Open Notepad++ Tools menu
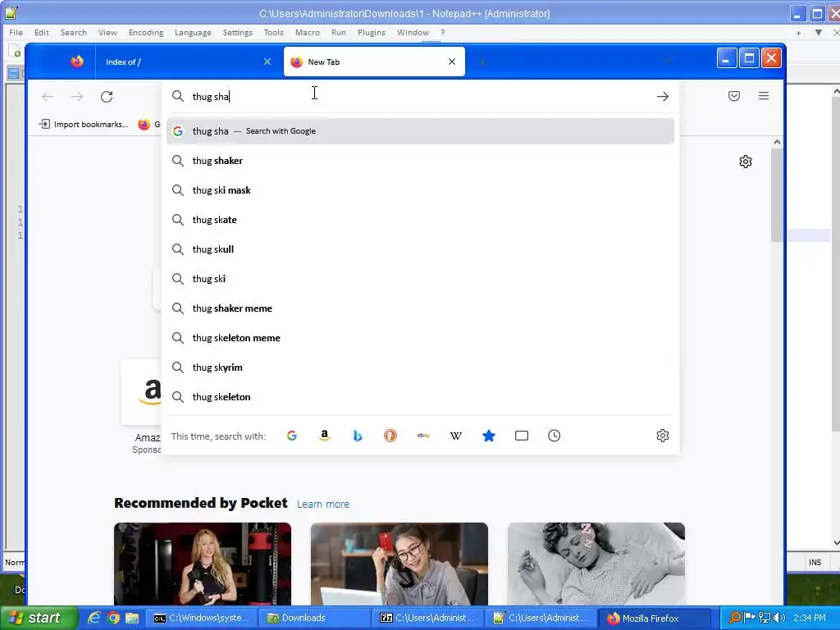Image resolution: width=840 pixels, height=630 pixels. point(273,32)
